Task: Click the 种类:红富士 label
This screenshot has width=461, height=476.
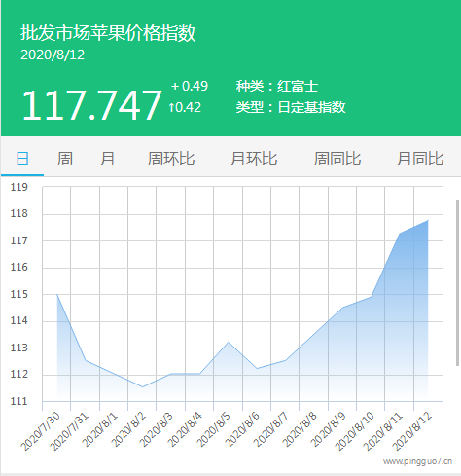Action: tap(277, 86)
